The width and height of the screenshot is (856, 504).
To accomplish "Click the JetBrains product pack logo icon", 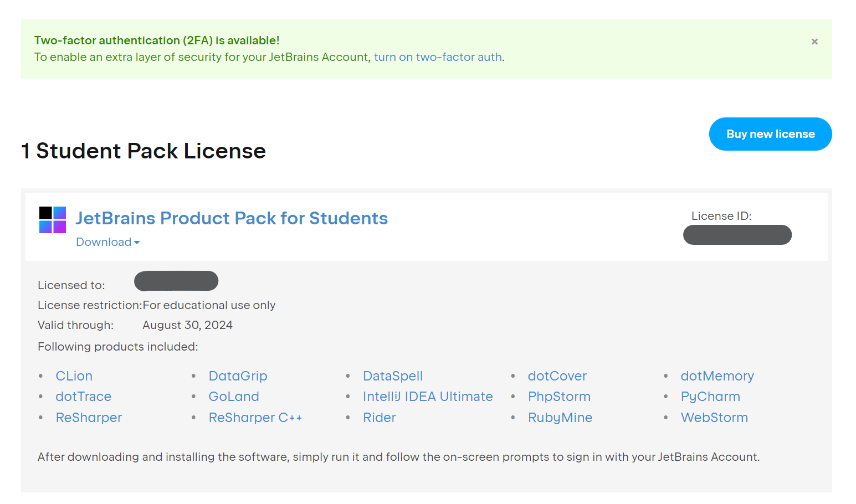I will click(53, 220).
